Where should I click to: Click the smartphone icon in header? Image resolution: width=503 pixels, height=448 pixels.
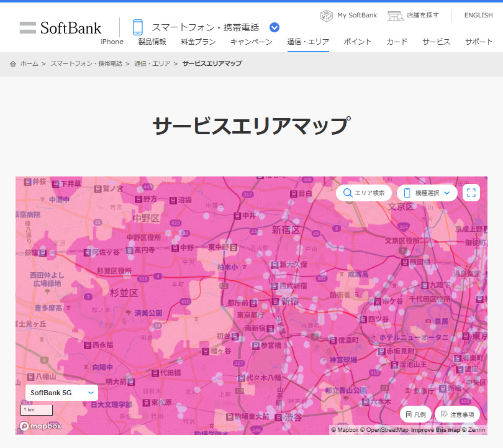coord(137,27)
